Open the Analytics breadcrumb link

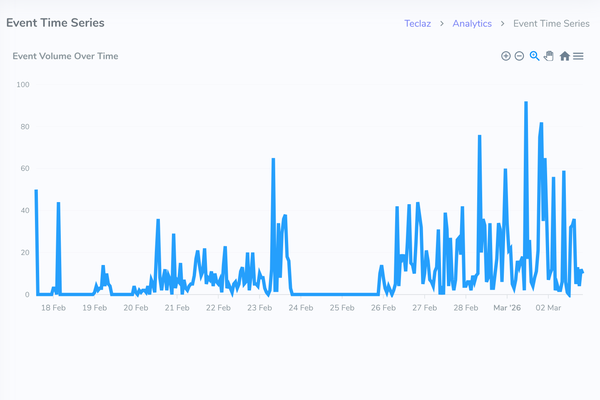(472, 24)
